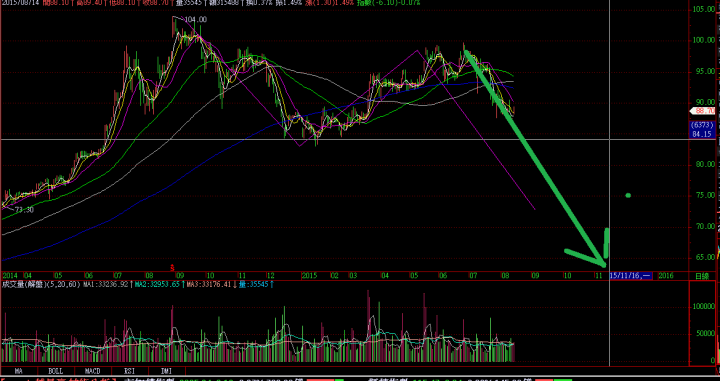Select the RSI indicator tab

click(x=129, y=370)
